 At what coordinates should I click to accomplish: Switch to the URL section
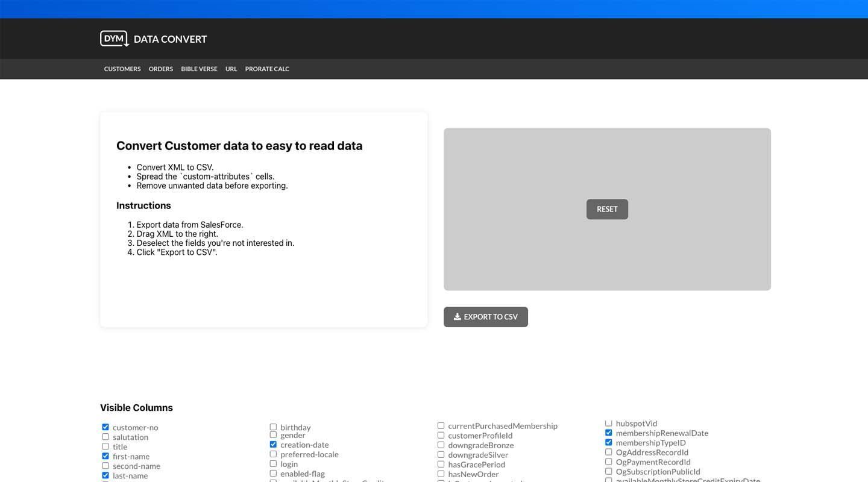click(x=231, y=69)
